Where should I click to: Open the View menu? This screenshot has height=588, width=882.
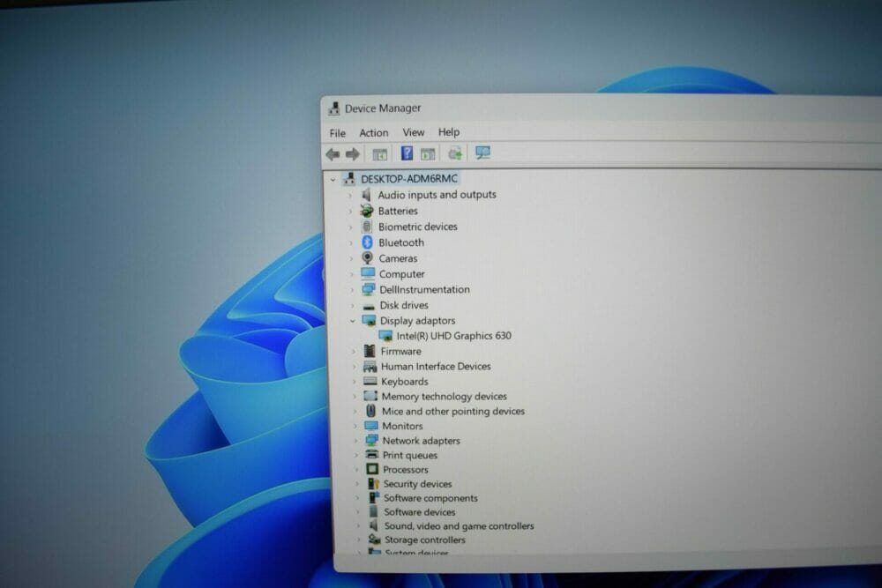(414, 132)
